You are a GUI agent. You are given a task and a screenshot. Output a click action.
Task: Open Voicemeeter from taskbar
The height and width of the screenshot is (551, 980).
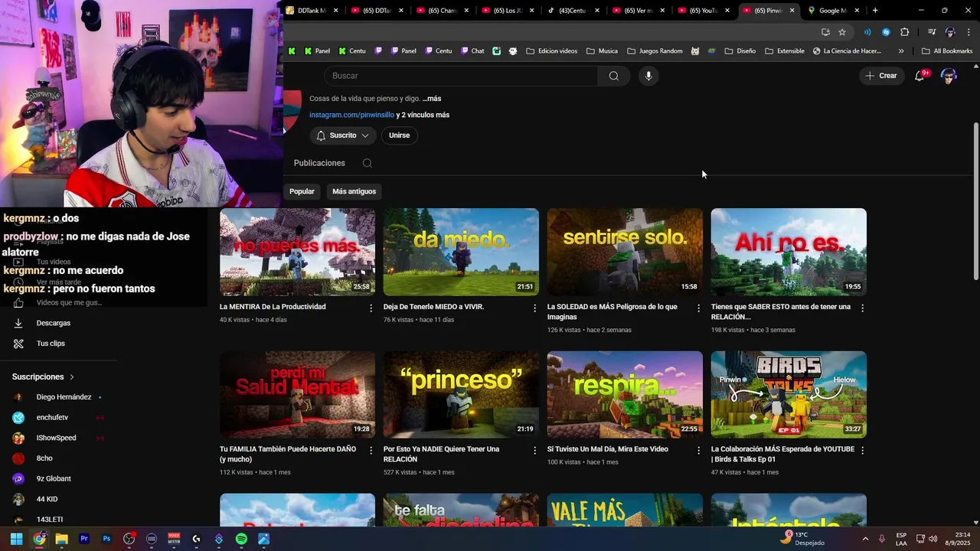(x=174, y=539)
